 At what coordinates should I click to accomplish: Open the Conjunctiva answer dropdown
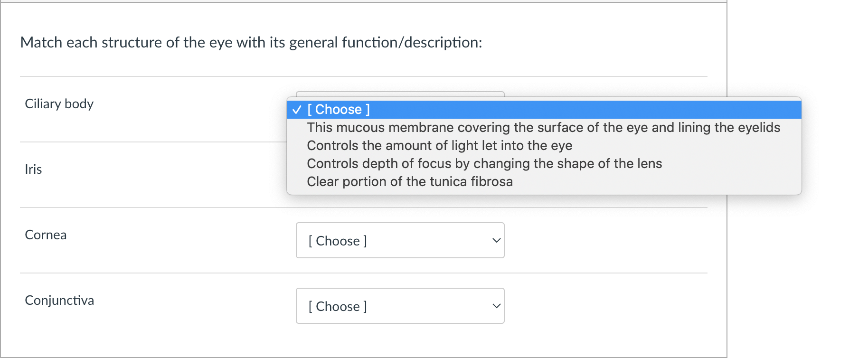pyautogui.click(x=400, y=306)
